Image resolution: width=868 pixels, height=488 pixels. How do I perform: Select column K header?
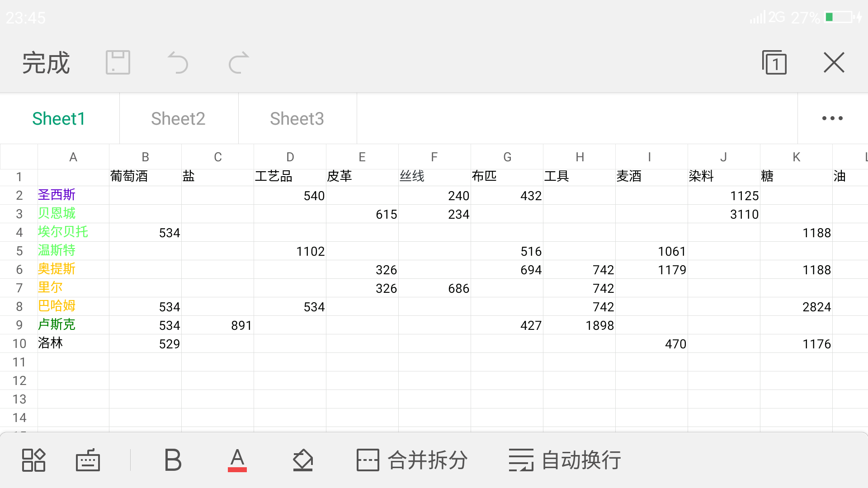(x=797, y=157)
